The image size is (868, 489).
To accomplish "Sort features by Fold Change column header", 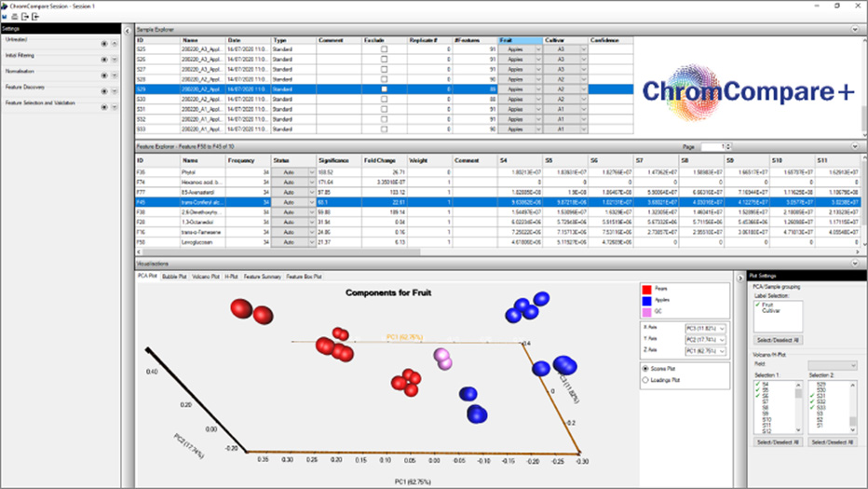I will pyautogui.click(x=385, y=160).
